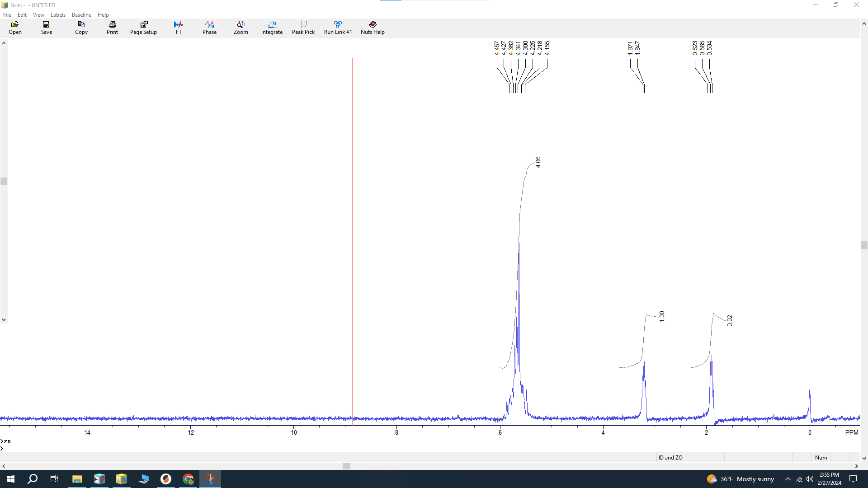
Task: Open Nuts Help
Action: (x=372, y=28)
